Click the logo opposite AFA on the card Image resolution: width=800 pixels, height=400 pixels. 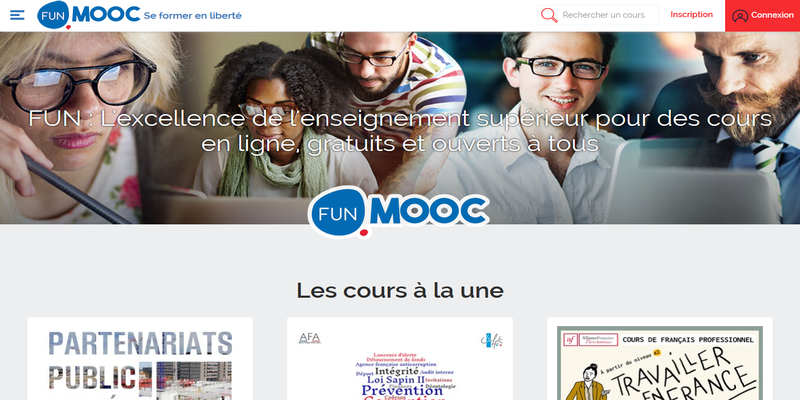point(491,340)
